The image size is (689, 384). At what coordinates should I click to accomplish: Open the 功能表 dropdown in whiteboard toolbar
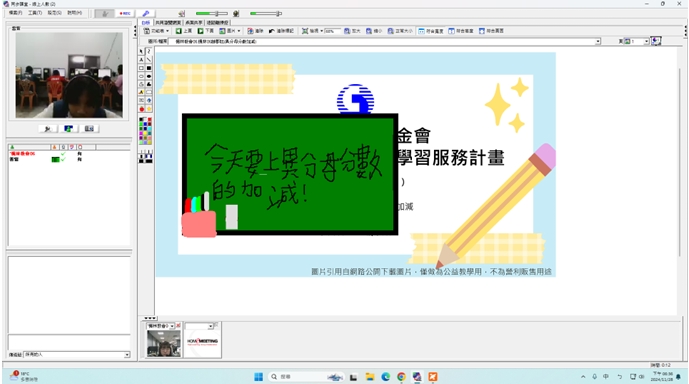[x=156, y=31]
